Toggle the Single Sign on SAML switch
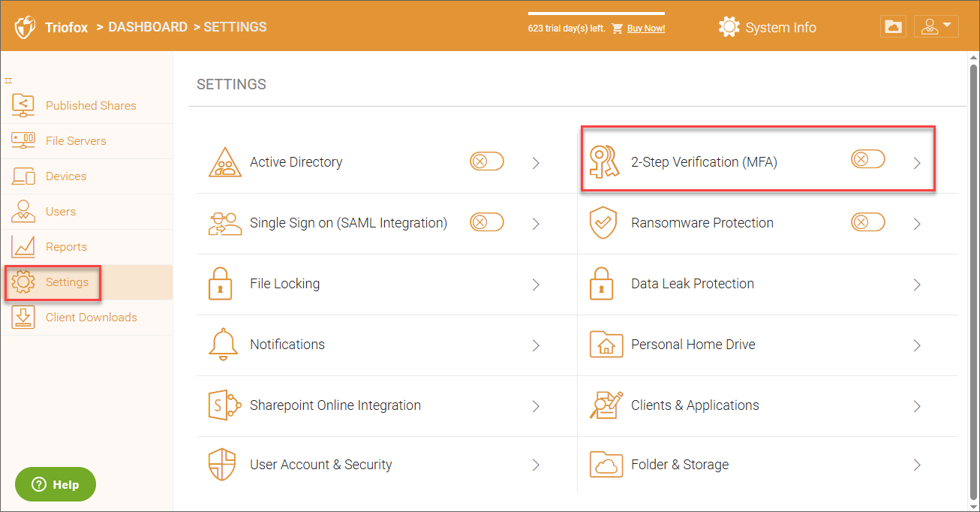Image resolution: width=980 pixels, height=512 pixels. (x=487, y=221)
